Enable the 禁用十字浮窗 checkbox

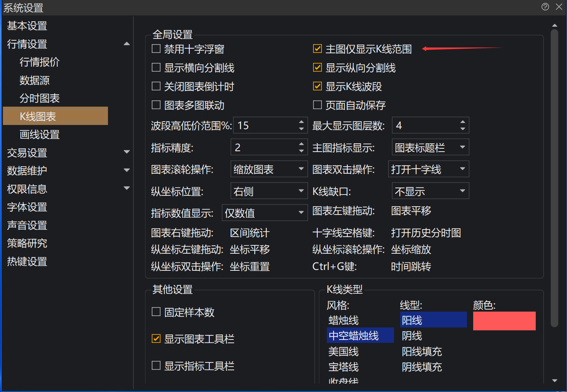click(156, 49)
